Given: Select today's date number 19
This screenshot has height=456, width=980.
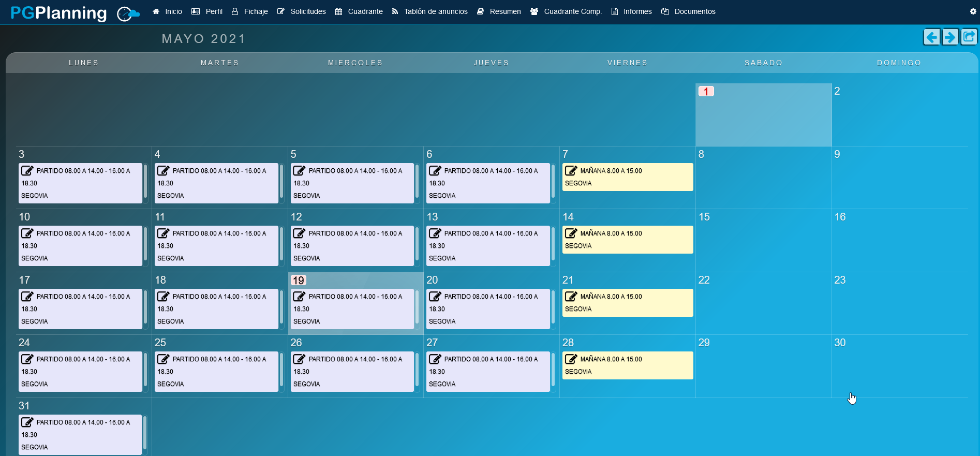Looking at the screenshot, I should tap(299, 280).
